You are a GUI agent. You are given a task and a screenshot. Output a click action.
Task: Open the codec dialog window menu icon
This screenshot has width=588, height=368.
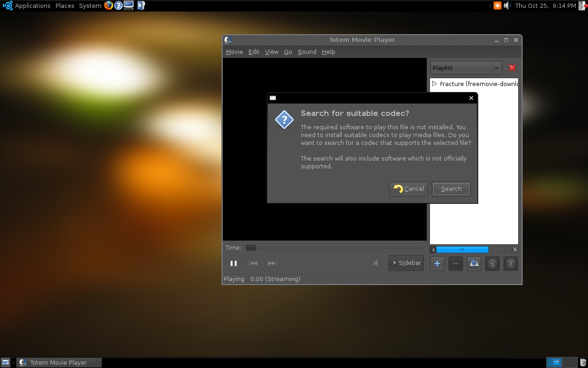273,98
